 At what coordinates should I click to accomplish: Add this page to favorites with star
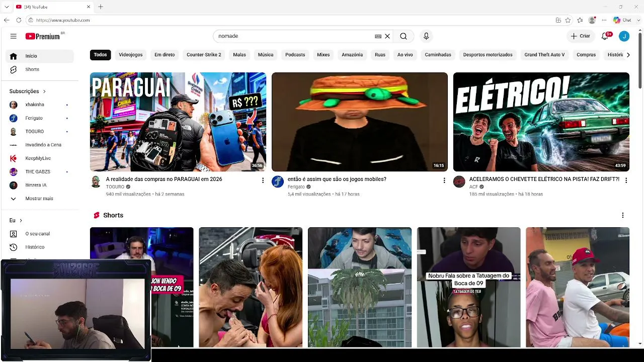[568, 20]
